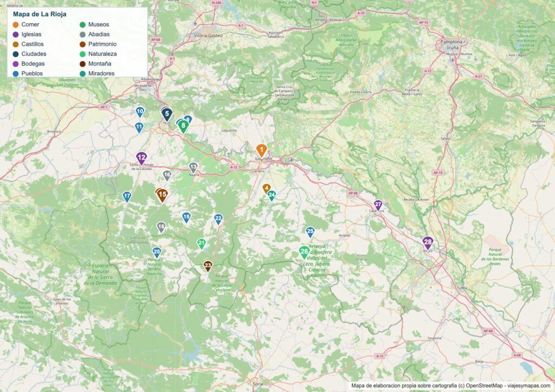
Task: Open dark blue city marker number 5
Action: 167,114
